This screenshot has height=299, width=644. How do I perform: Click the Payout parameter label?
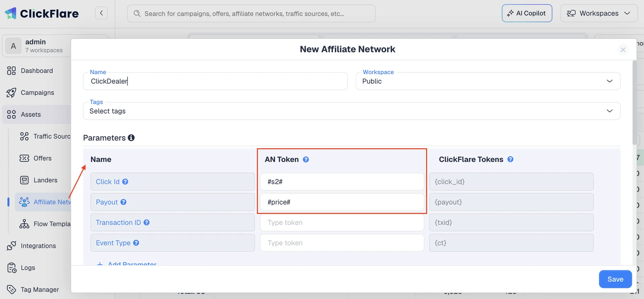pyautogui.click(x=107, y=202)
